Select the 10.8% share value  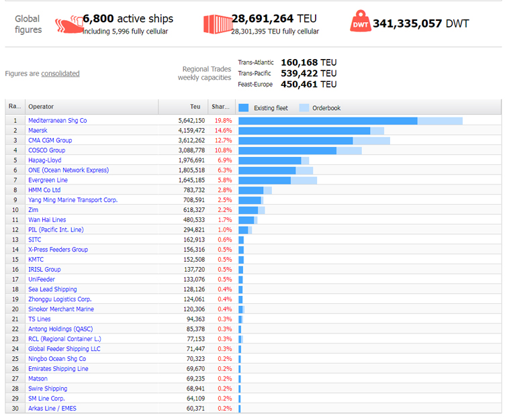point(223,150)
